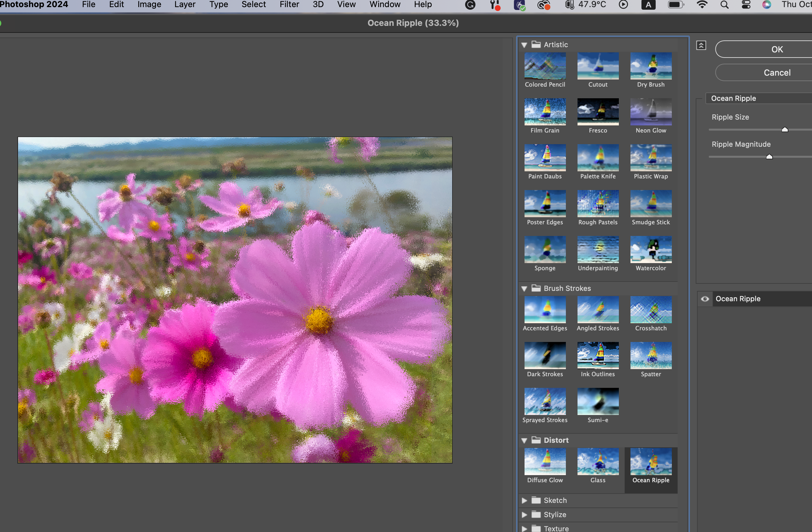Apply the Watercolor filter thumbnail

[651, 250]
